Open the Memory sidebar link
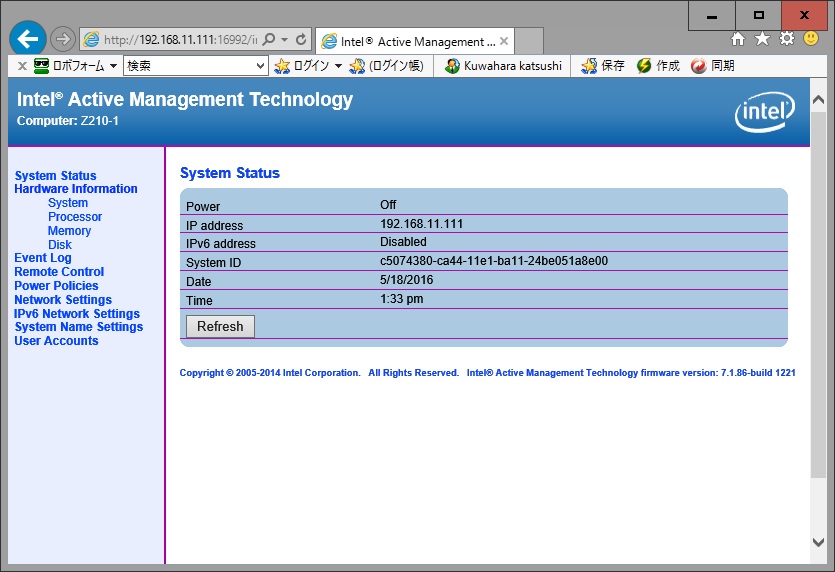This screenshot has width=835, height=572. [x=69, y=231]
